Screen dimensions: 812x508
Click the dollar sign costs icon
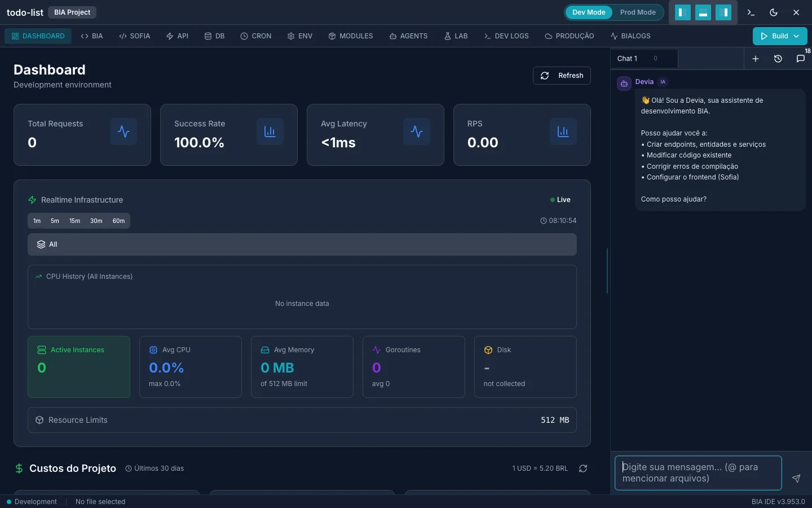point(19,468)
